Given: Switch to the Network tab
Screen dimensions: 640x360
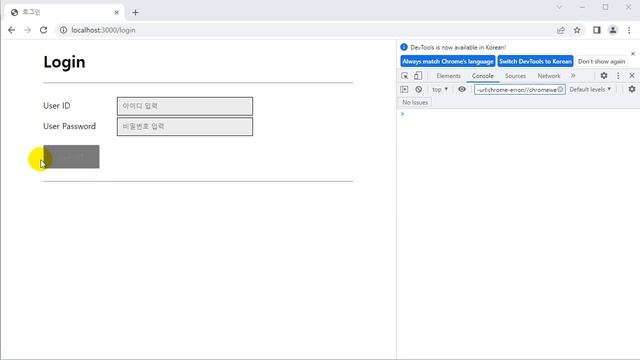Looking at the screenshot, I should click(x=549, y=76).
